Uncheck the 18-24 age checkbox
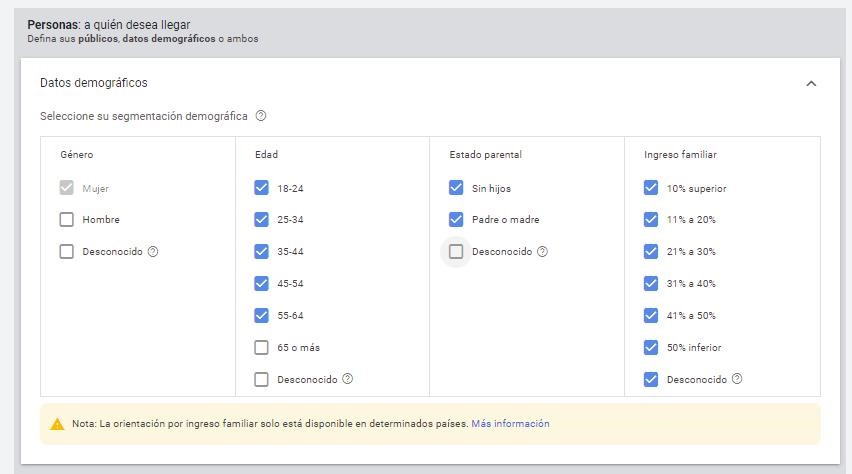Image resolution: width=852 pixels, height=474 pixels. point(262,188)
